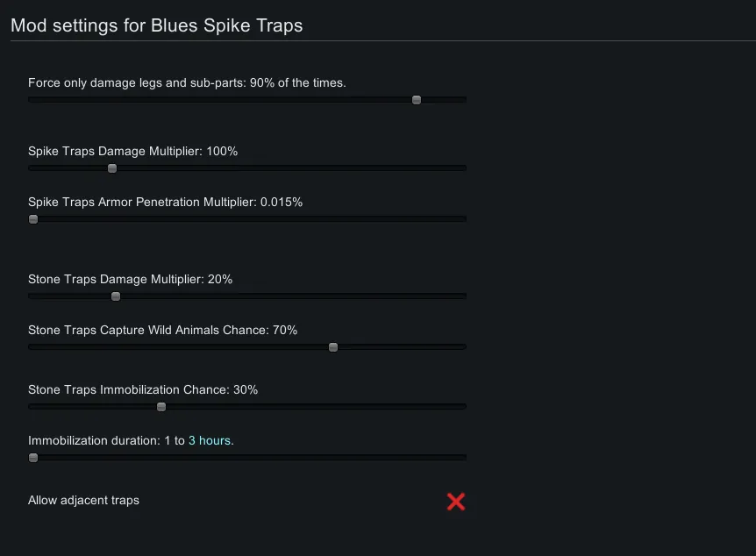This screenshot has height=556, width=756.
Task: Select the Stone Traps Damage Multiplier slider handle
Action: [x=116, y=296]
